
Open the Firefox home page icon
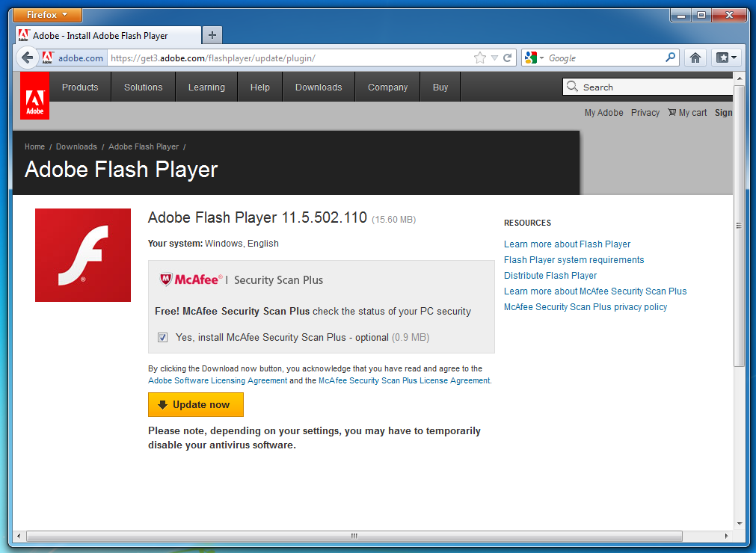tap(695, 58)
